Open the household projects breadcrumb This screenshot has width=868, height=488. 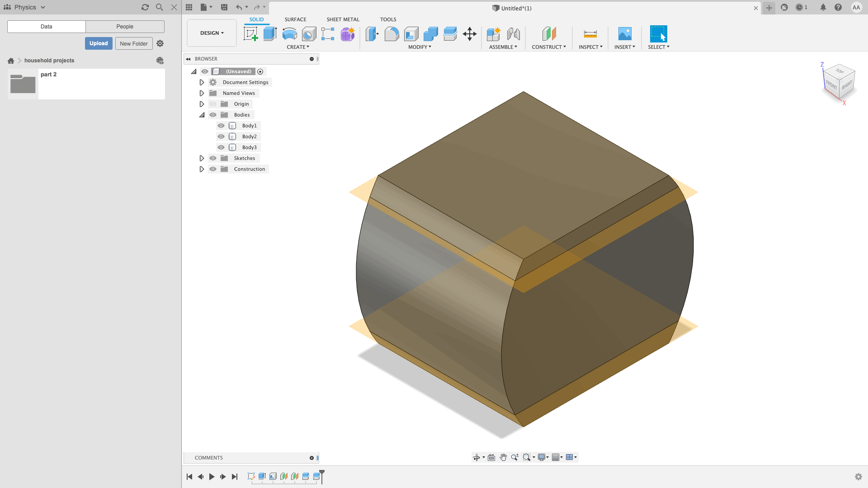pyautogui.click(x=49, y=61)
